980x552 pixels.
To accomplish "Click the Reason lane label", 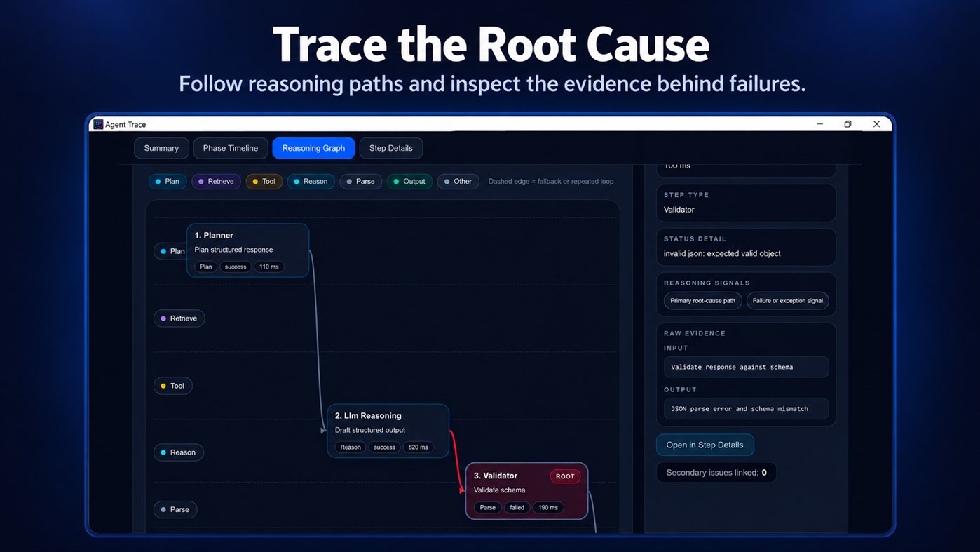I will pyautogui.click(x=179, y=452).
